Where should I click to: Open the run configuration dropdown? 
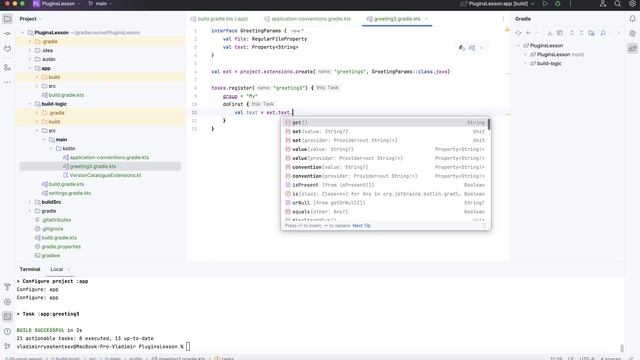pos(498,4)
